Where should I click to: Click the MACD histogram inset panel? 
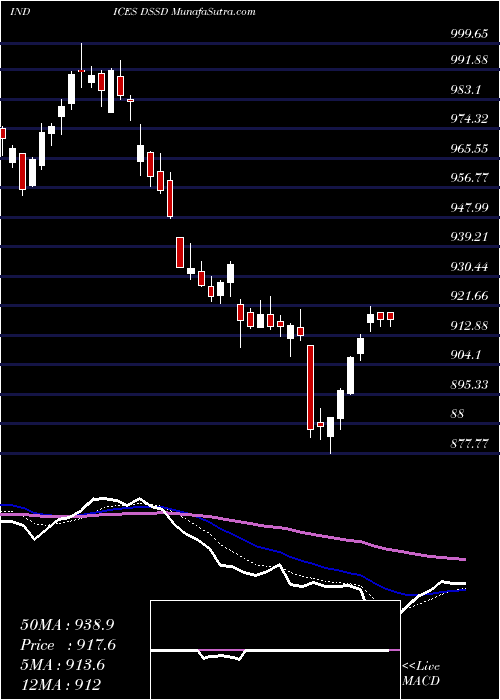(x=275, y=650)
